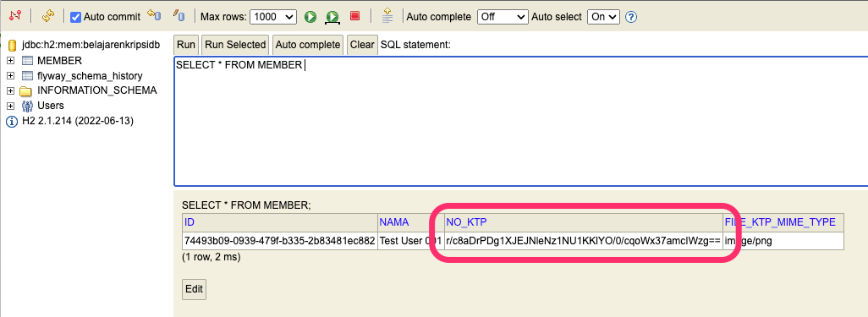Image resolution: width=868 pixels, height=317 pixels.
Task: Click the ID column header
Action: 279,222
